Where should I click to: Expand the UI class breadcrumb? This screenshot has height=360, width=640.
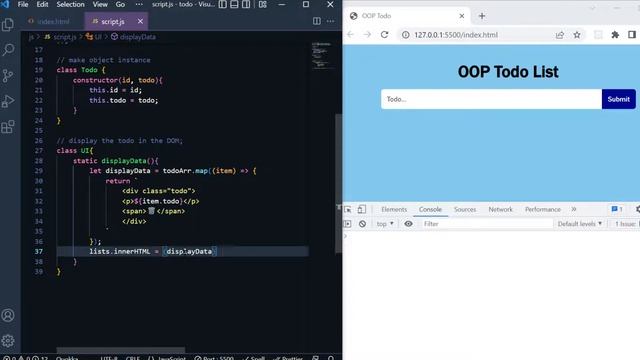point(93,37)
